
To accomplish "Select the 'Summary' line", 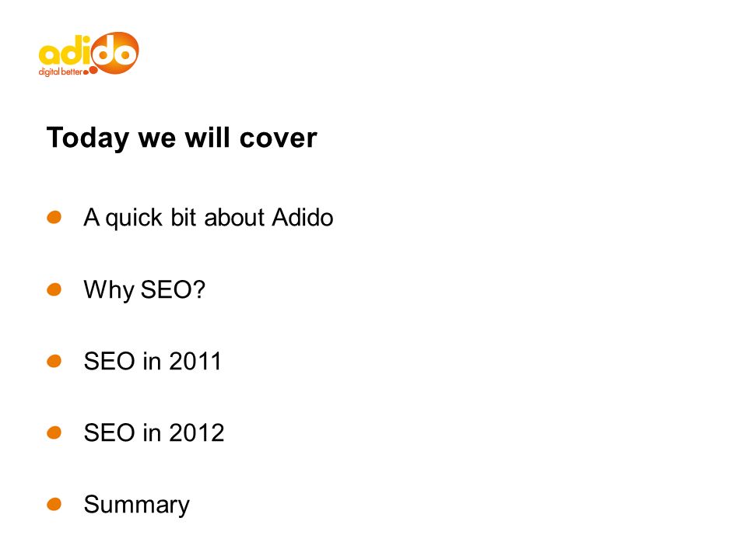I will pyautogui.click(x=137, y=506).
